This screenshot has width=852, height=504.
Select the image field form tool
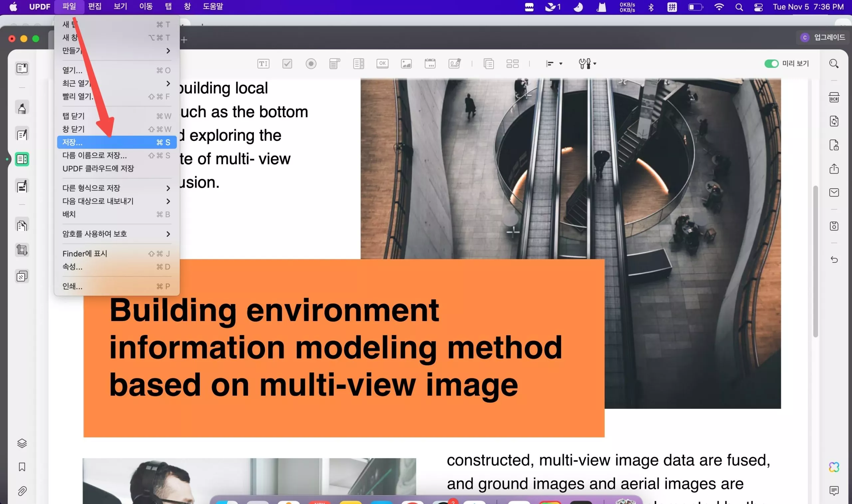[x=406, y=64]
